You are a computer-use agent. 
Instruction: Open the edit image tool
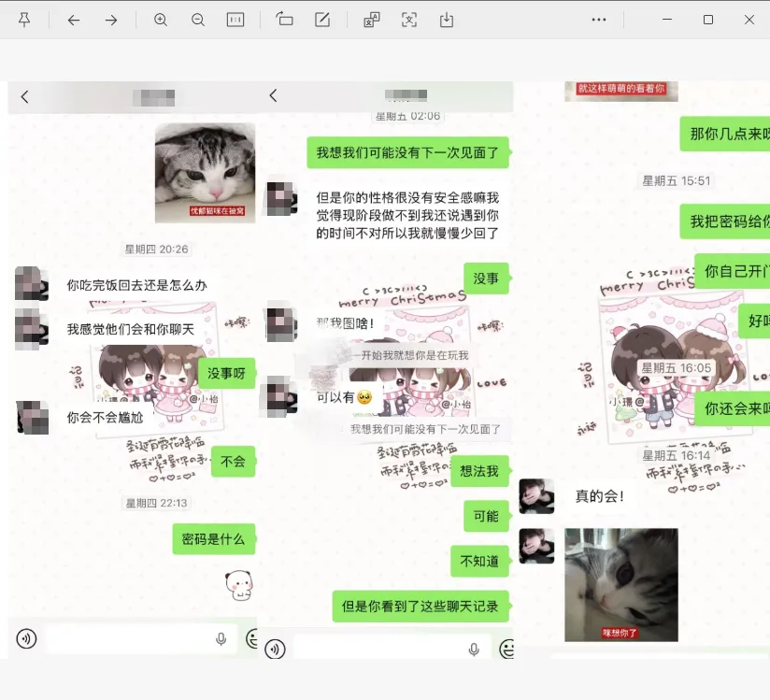coord(322,20)
